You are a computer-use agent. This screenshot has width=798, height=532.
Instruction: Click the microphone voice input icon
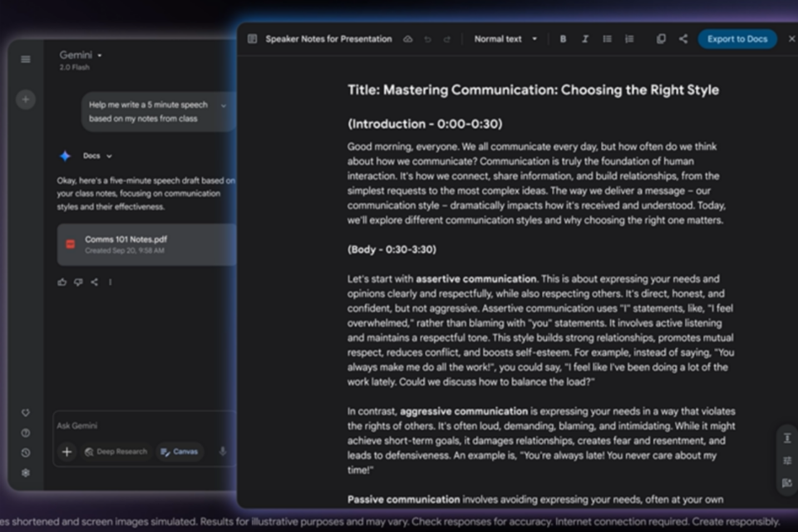(222, 451)
